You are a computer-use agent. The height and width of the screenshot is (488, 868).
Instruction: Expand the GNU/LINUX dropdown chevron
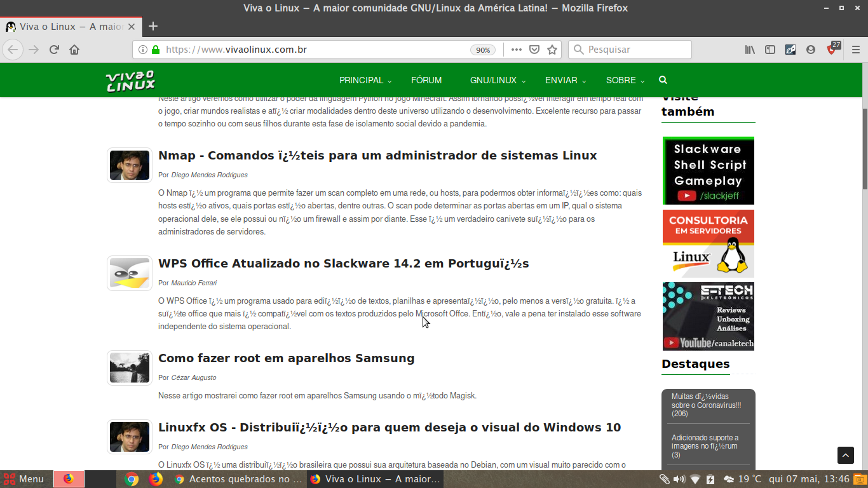coord(523,81)
